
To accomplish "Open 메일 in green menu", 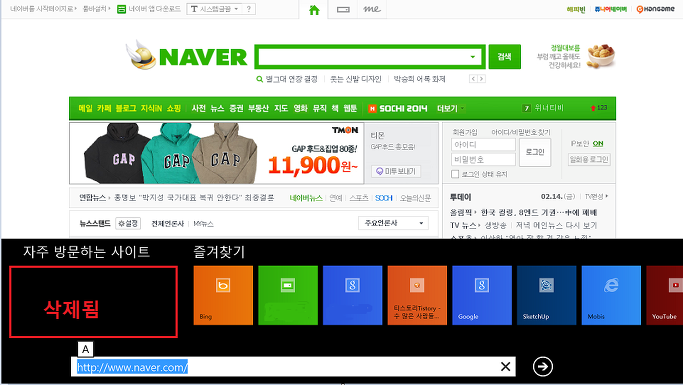I will [85, 108].
